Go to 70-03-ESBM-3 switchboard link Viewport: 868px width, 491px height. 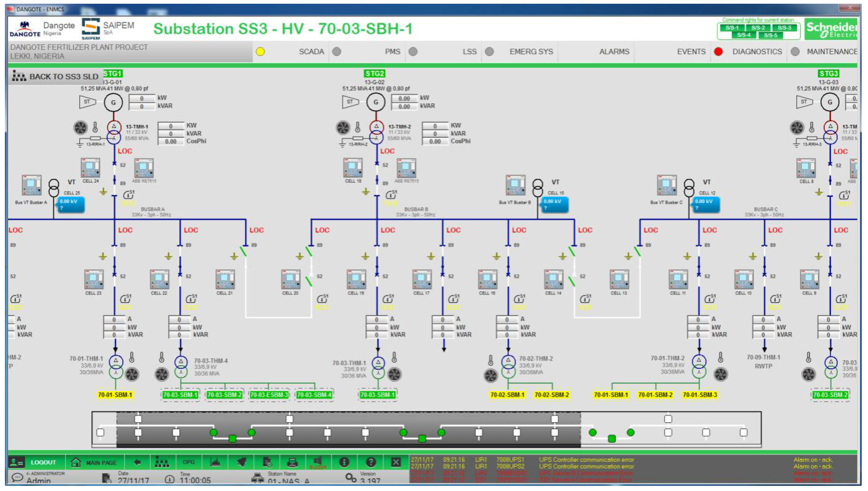coord(269,395)
